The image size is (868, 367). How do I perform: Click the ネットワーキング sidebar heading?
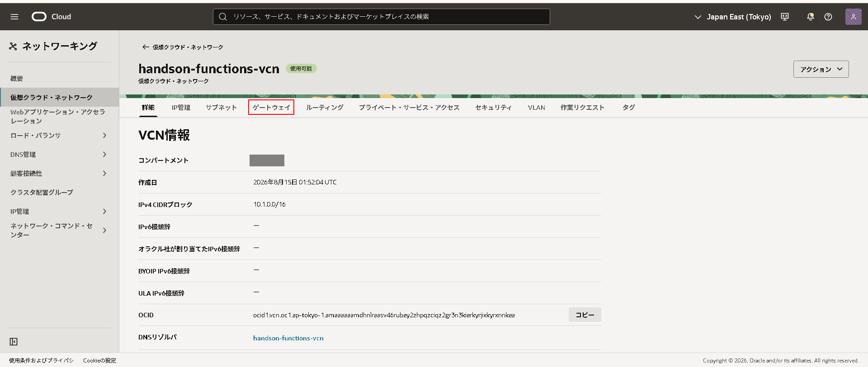[x=60, y=46]
